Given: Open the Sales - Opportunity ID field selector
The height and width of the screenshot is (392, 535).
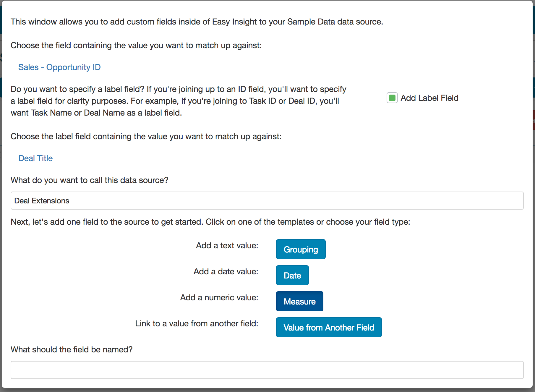Looking at the screenshot, I should 59,67.
